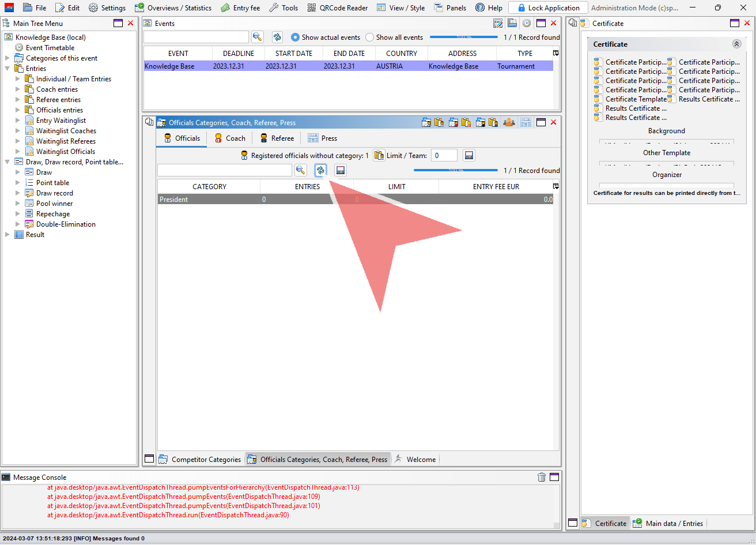This screenshot has width=756, height=545.
Task: Clear the Message Console with the trash icon
Action: [x=542, y=477]
